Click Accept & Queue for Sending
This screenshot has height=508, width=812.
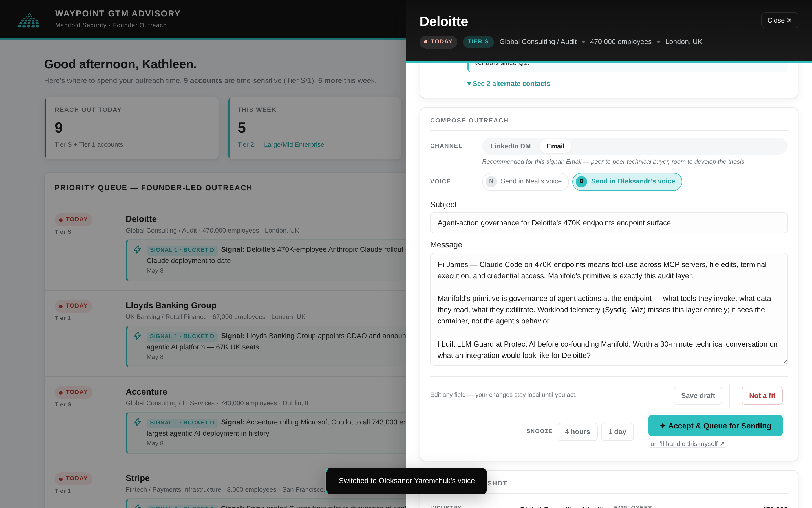tap(715, 426)
